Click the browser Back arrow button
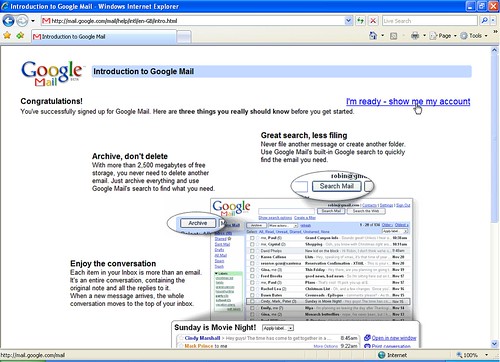The height and width of the screenshot is (362, 500). tap(8, 21)
